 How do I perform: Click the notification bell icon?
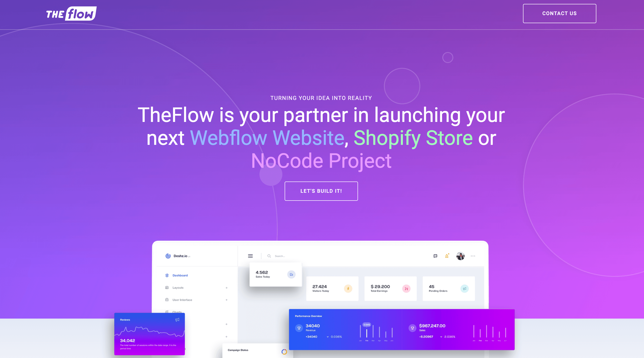click(446, 256)
